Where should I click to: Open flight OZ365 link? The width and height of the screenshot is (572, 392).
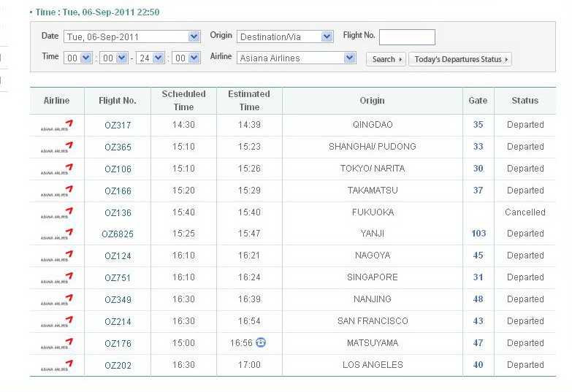click(x=118, y=147)
